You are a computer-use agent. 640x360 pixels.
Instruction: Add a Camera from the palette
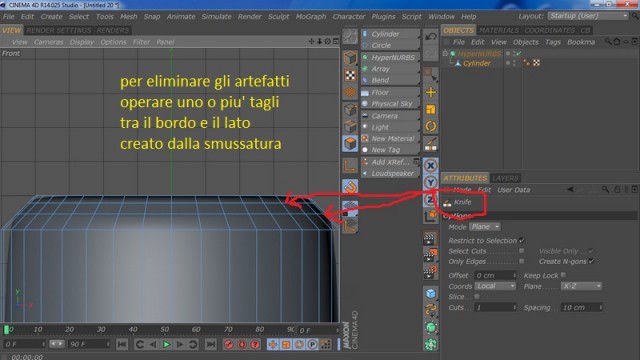coord(390,116)
